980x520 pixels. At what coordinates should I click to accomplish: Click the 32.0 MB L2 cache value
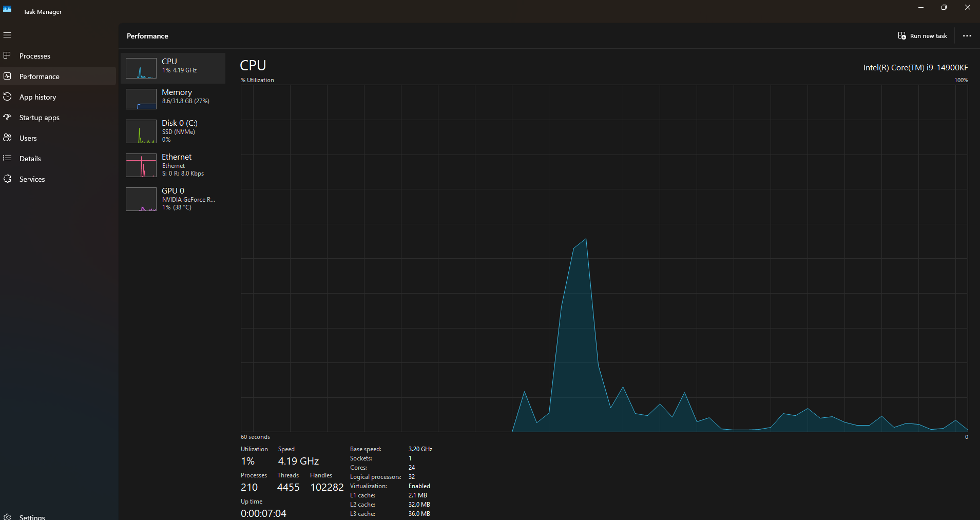tap(419, 505)
